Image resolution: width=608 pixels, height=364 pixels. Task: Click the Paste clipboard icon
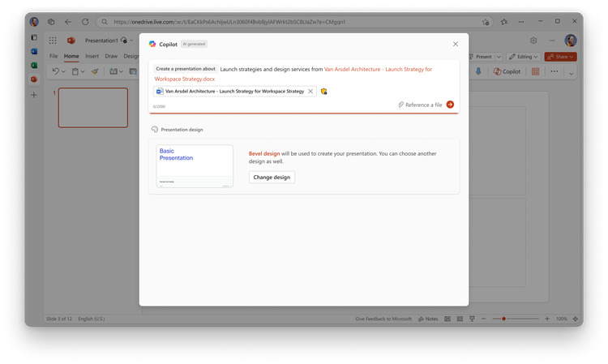75,71
